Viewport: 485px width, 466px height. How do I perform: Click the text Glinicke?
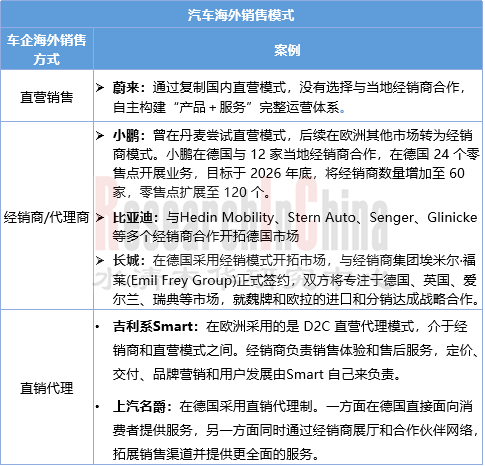452,217
